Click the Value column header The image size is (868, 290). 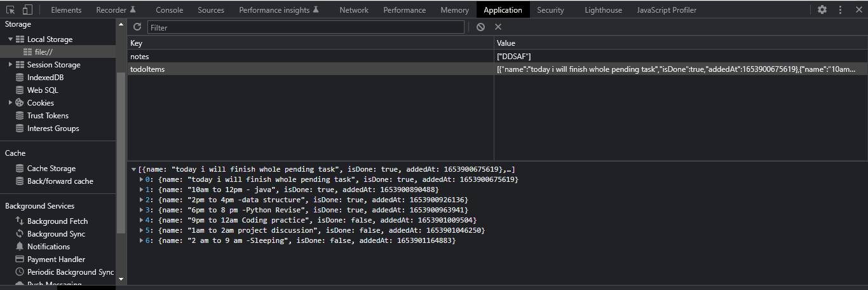click(x=681, y=43)
